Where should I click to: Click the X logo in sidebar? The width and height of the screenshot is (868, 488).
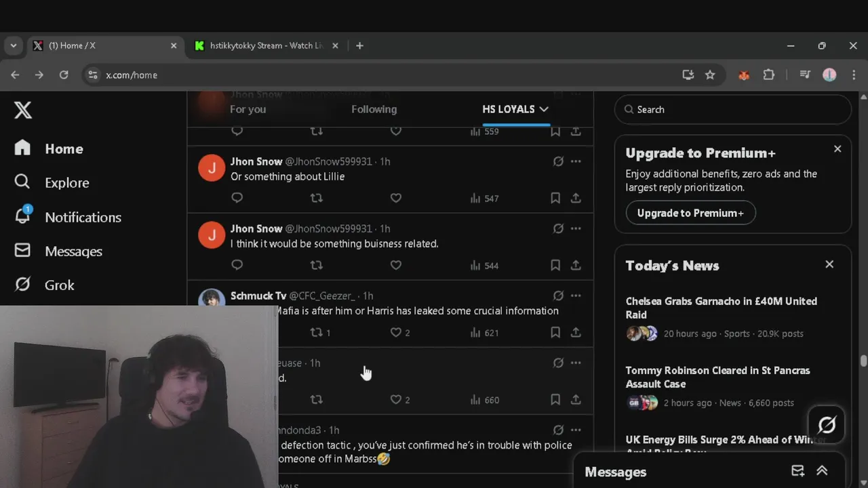tap(23, 110)
